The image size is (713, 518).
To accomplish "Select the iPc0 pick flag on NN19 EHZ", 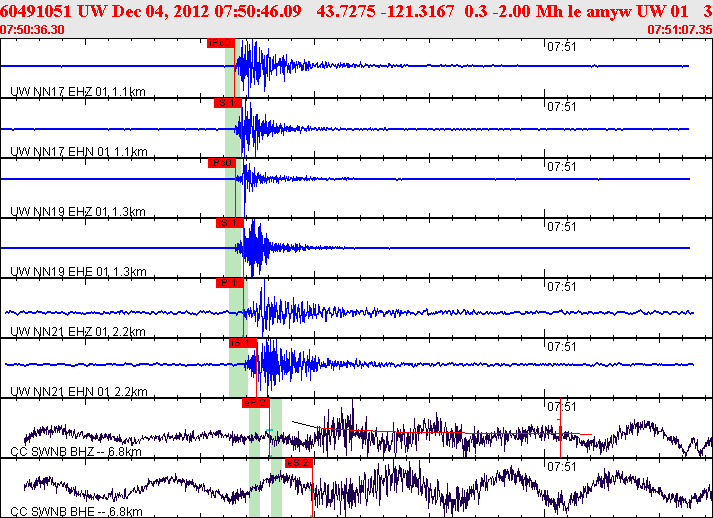I will coord(221,163).
